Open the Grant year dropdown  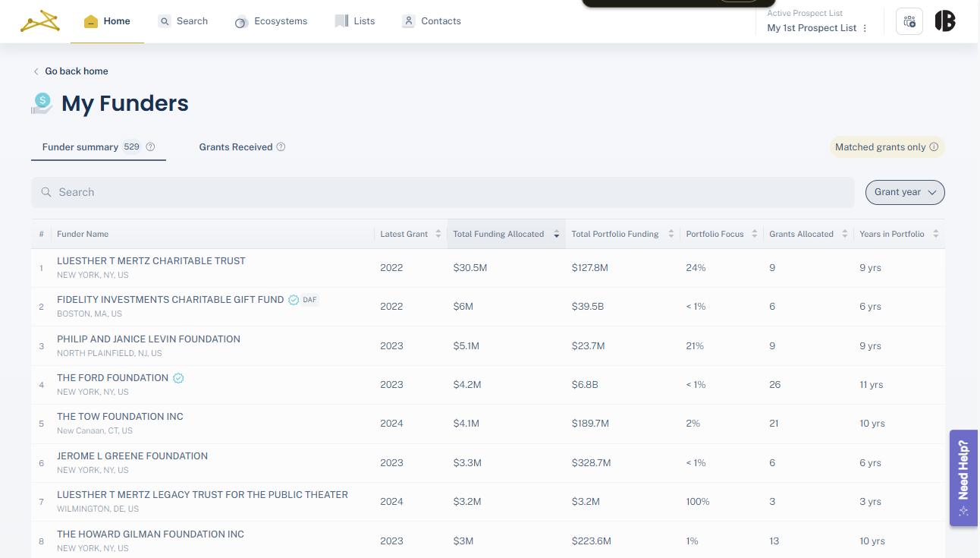905,192
